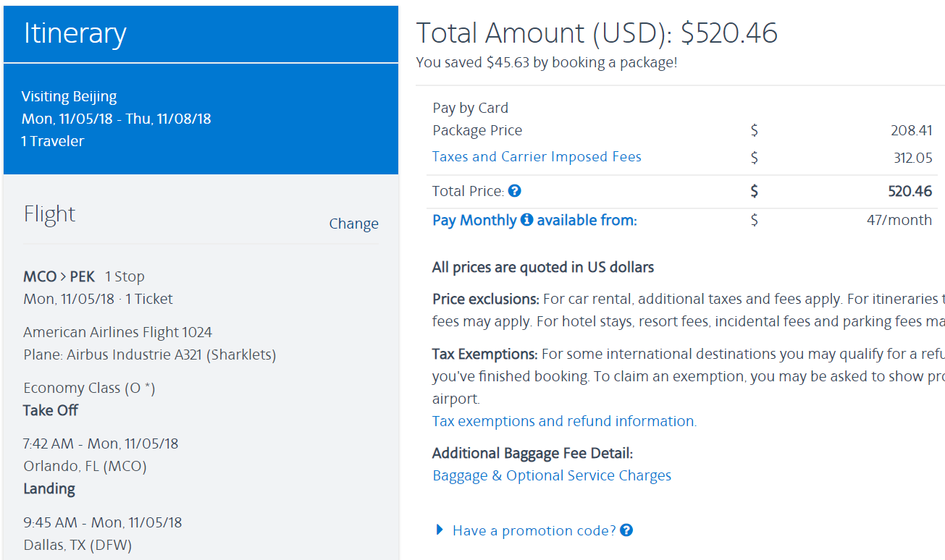Open Taxes and Carrier Imposed Fees link
Image resolution: width=945 pixels, height=560 pixels.
click(x=537, y=157)
